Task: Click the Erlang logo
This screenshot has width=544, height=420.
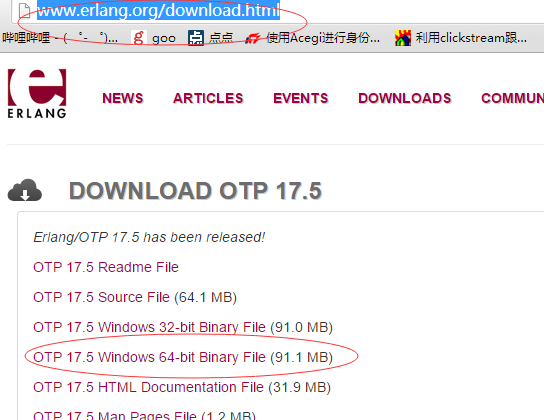Action: pos(37,94)
